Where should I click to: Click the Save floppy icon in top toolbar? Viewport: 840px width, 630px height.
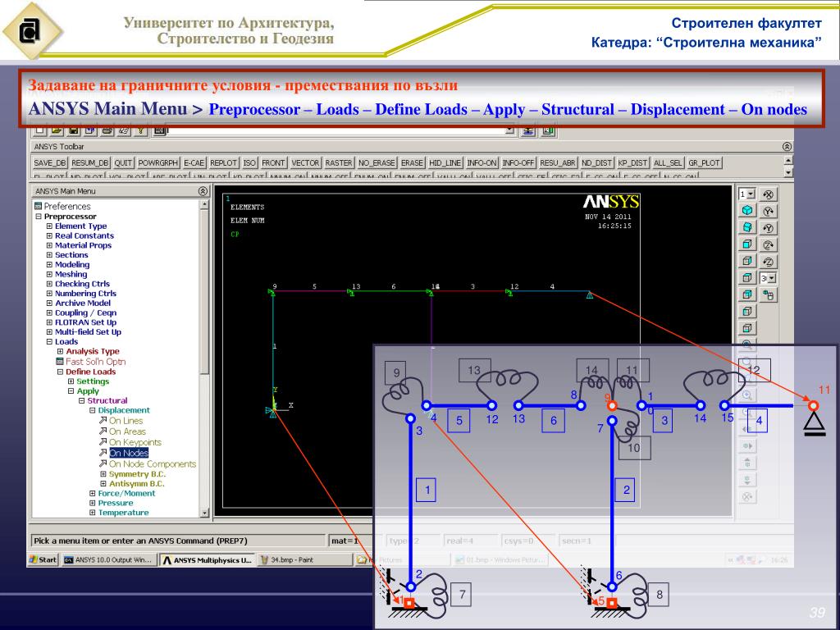click(x=73, y=130)
